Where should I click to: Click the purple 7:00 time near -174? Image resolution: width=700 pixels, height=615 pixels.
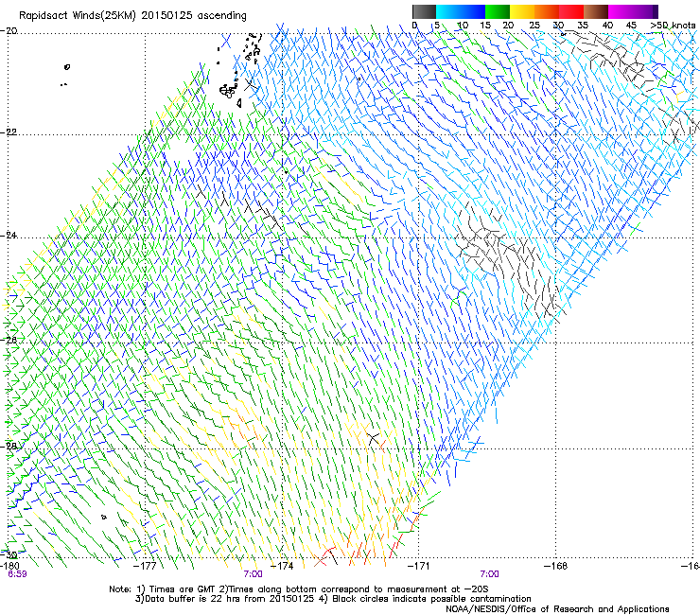(253, 574)
